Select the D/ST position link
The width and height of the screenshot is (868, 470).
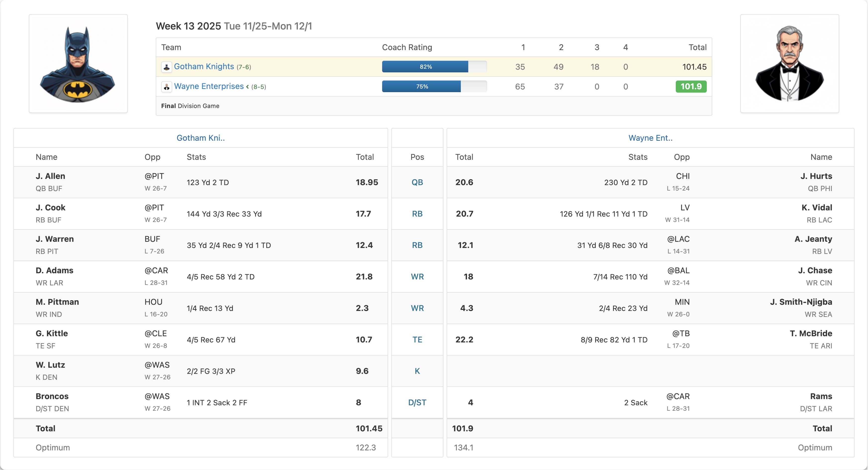coord(417,402)
